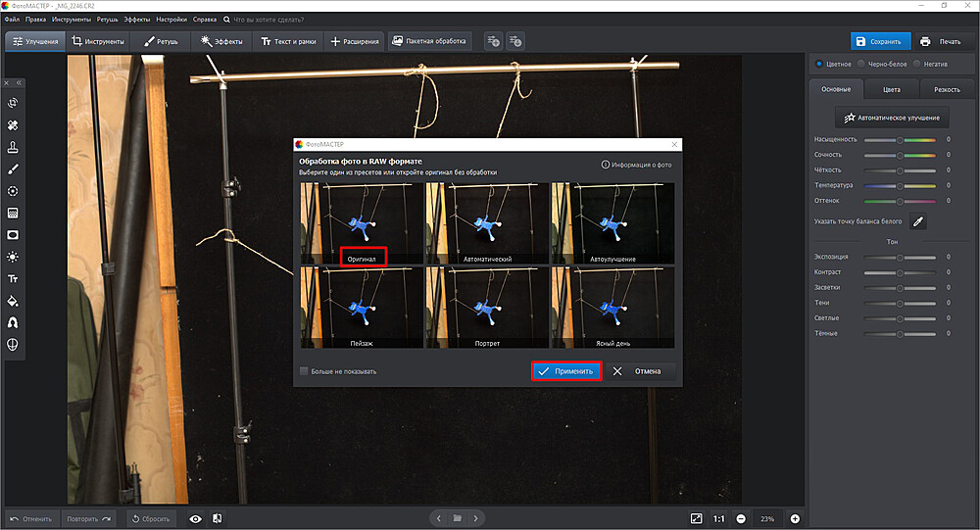
Task: Click the fit-to-screen icon in bottom bar
Action: tap(696, 518)
